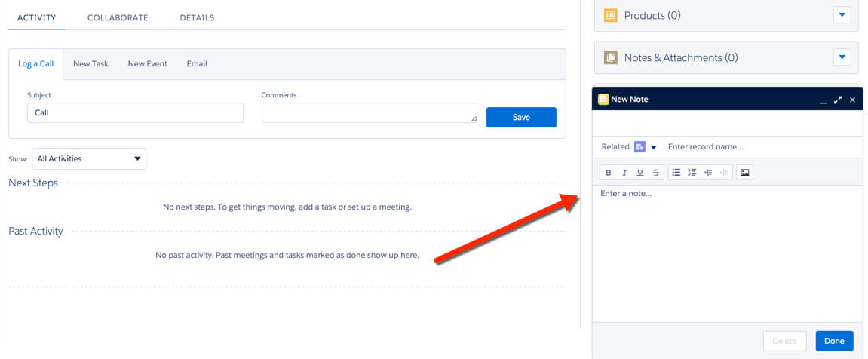Toggle underline formatting in the note toolbar

[x=640, y=173]
